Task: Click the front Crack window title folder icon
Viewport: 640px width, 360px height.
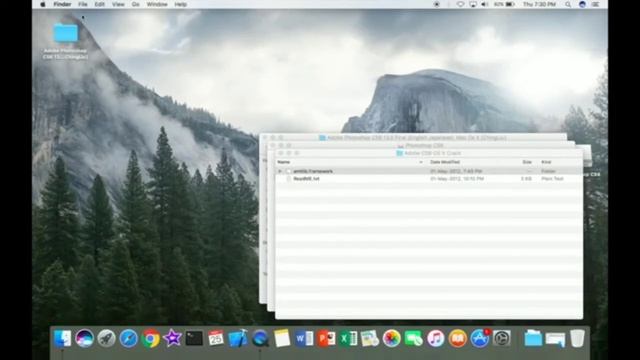Action: point(400,153)
